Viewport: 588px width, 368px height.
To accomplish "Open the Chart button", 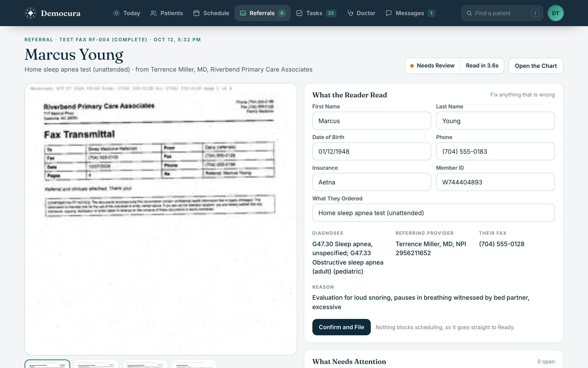I will point(536,66).
